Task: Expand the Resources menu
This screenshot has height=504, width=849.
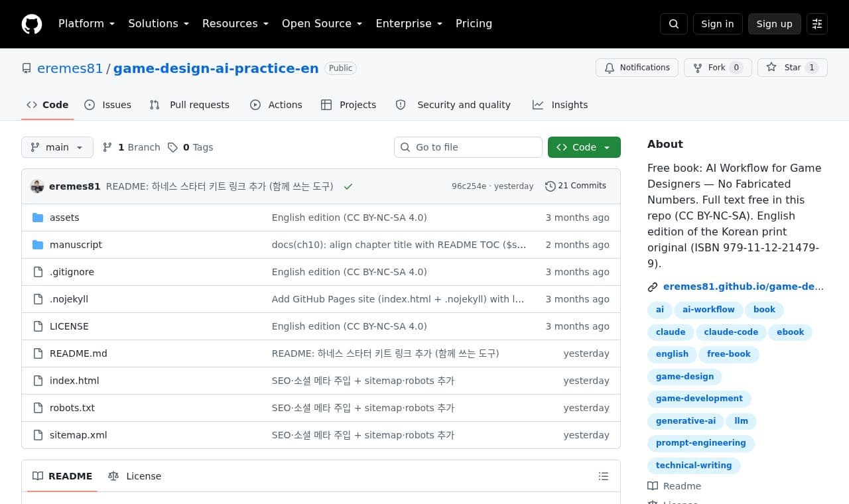Action: tap(235, 24)
